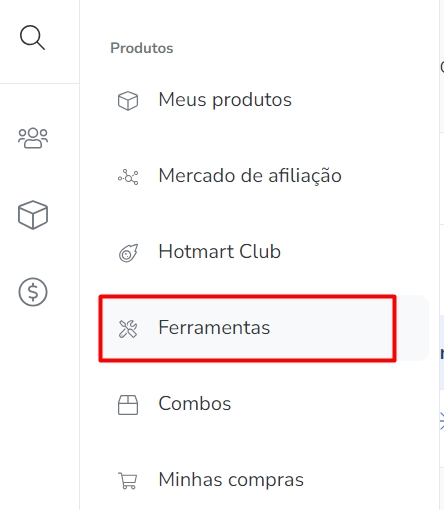Open the Hotmart Club entry
This screenshot has width=444, height=510.
[x=220, y=251]
